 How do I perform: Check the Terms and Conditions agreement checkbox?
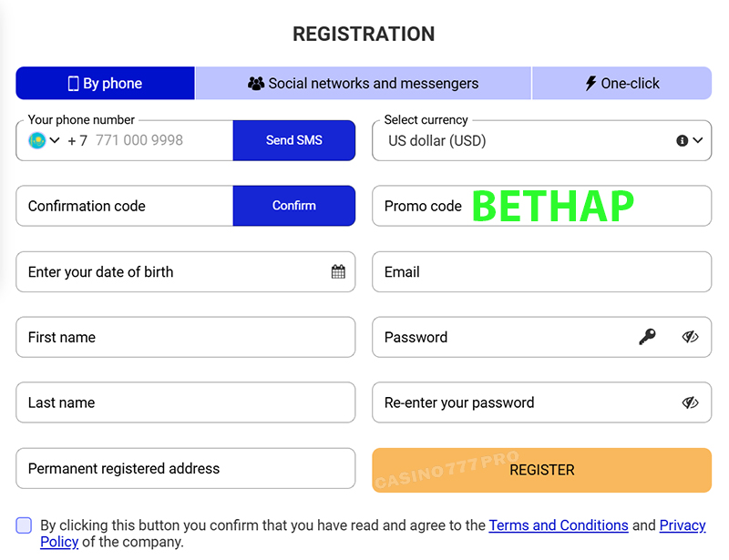24,525
